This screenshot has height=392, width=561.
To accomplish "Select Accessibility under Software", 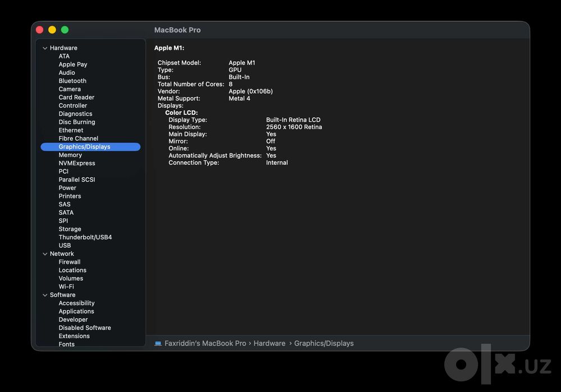I will pos(76,303).
